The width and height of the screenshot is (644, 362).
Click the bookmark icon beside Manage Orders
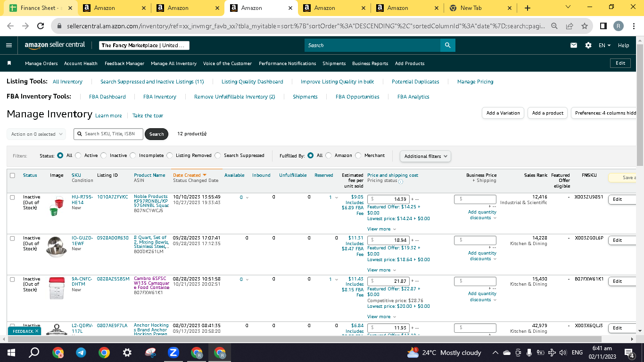pos(9,63)
